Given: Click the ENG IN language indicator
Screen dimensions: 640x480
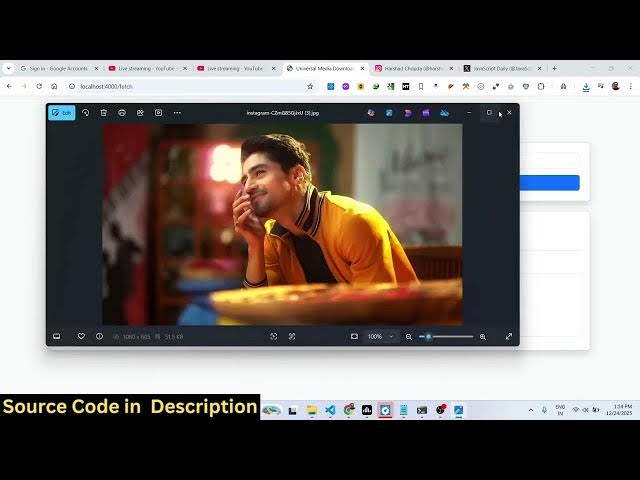Looking at the screenshot, I should [560, 410].
